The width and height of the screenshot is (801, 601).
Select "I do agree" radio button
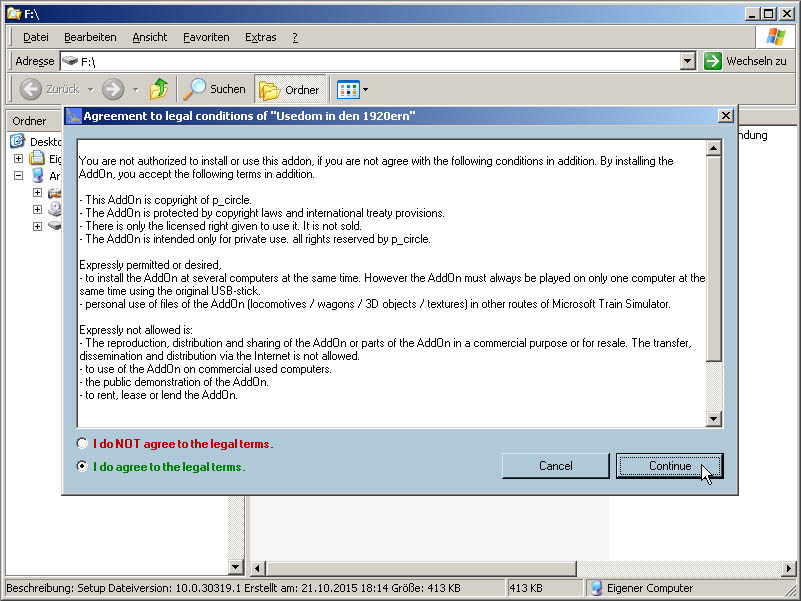coord(82,466)
